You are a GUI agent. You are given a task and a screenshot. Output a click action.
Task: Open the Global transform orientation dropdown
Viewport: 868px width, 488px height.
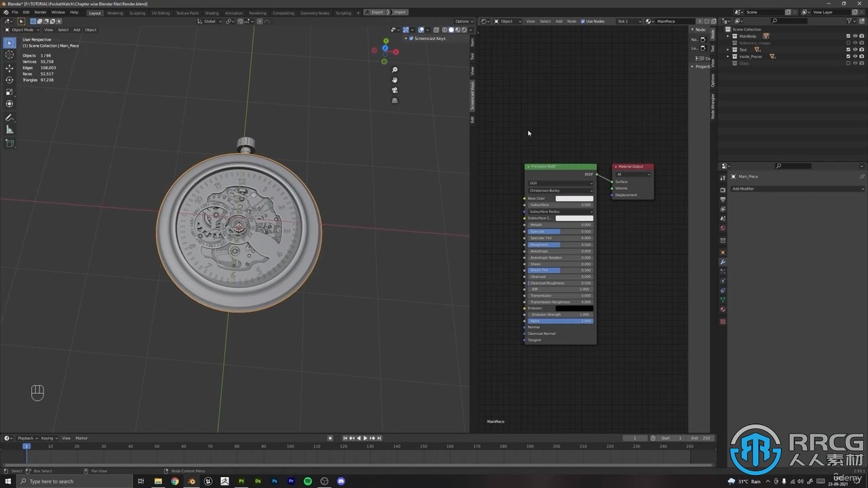click(210, 21)
